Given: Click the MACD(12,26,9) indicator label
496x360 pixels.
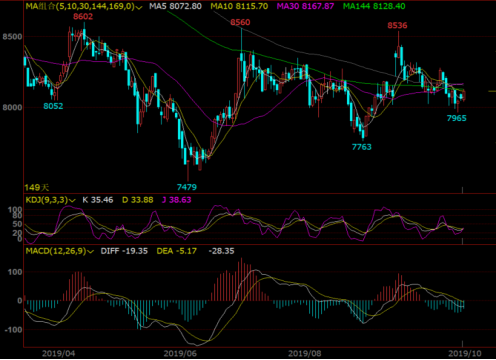Looking at the screenshot, I should (56, 251).
